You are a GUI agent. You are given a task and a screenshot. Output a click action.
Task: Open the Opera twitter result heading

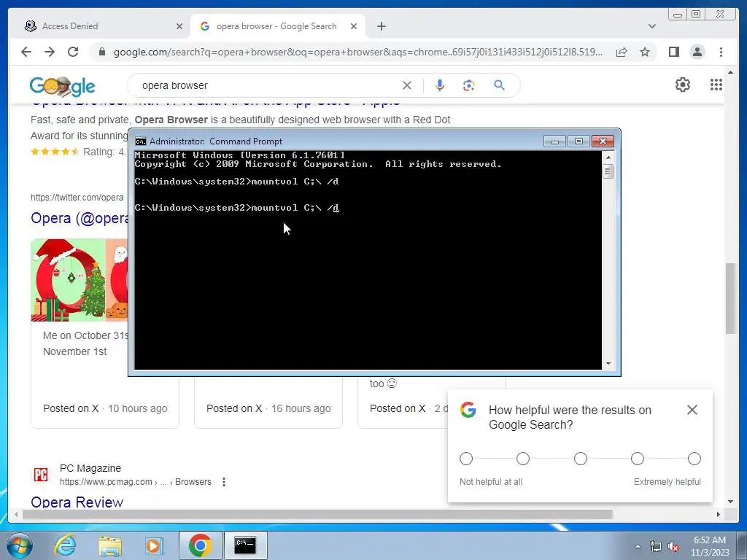[79, 218]
